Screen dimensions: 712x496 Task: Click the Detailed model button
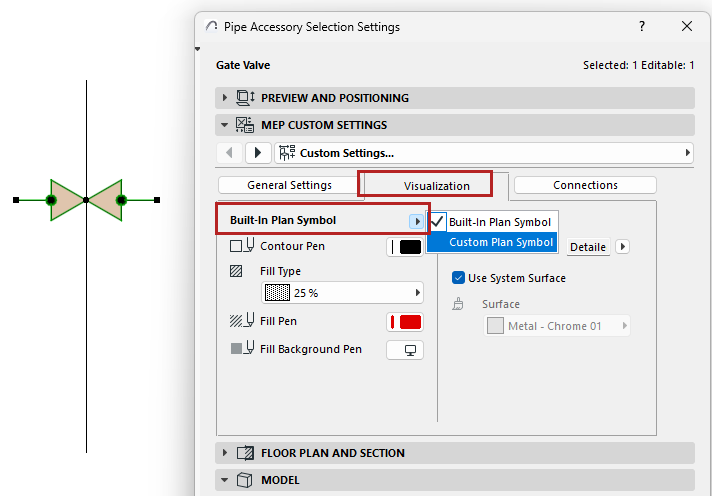pos(588,247)
